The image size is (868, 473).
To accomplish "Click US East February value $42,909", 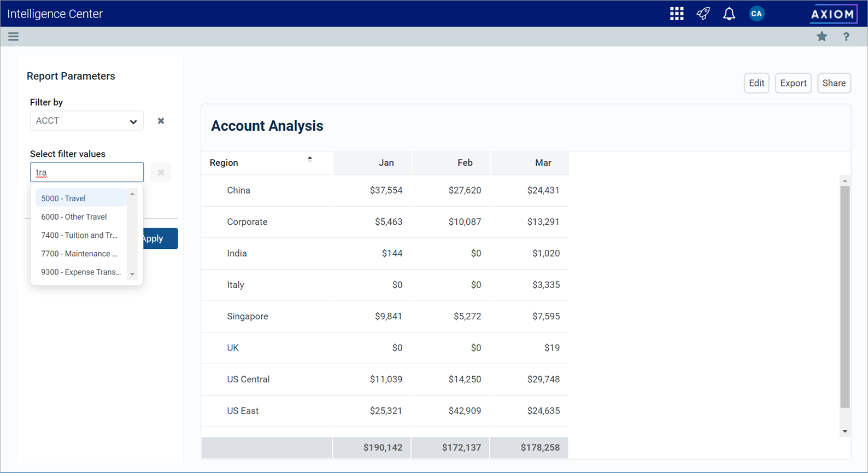I will pos(465,411).
